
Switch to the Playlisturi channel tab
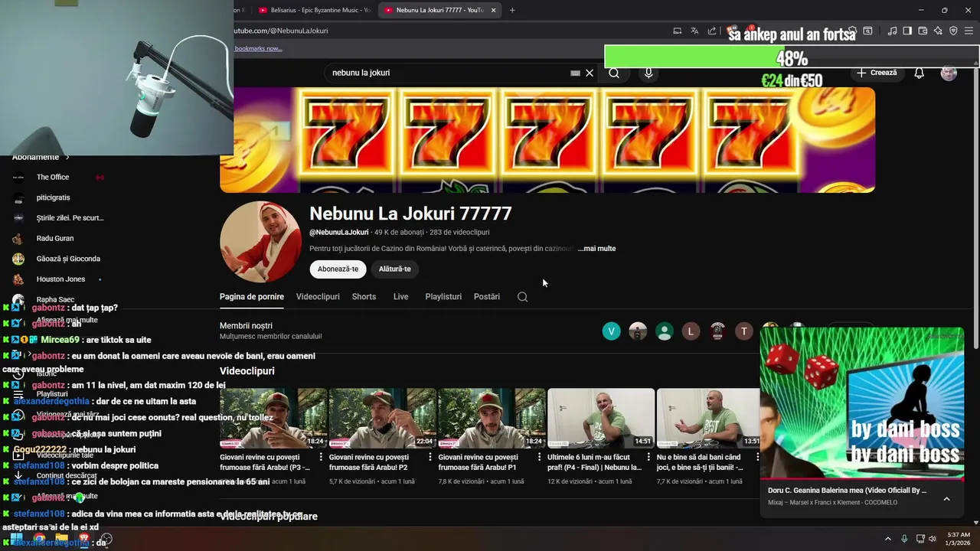click(x=443, y=297)
